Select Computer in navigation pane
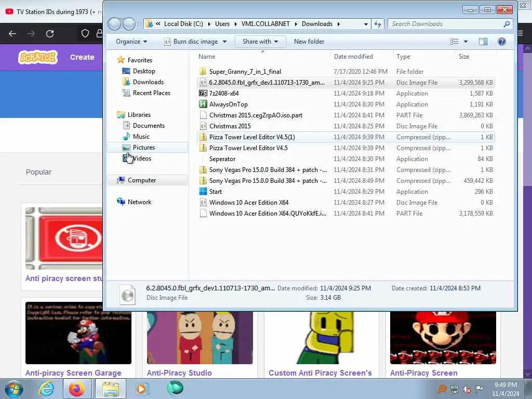The width and height of the screenshot is (532, 399). click(141, 180)
